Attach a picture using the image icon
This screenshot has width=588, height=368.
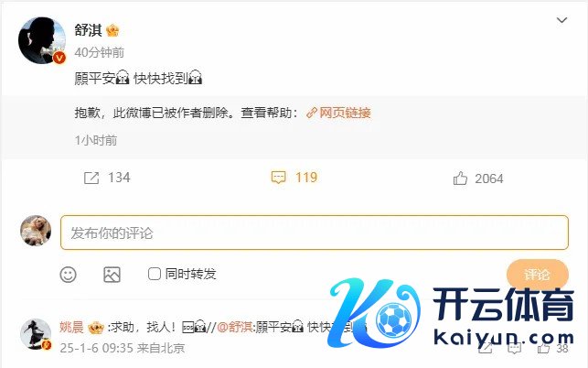pos(112,275)
